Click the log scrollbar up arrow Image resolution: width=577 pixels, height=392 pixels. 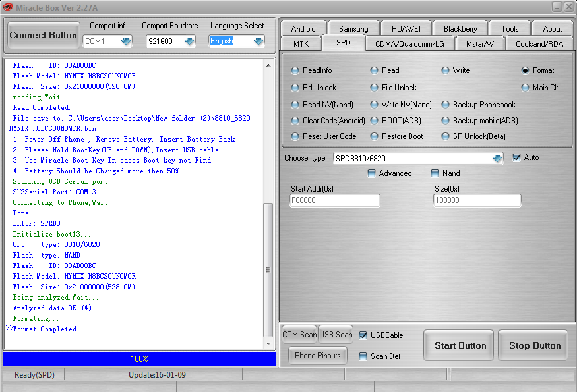click(x=268, y=65)
